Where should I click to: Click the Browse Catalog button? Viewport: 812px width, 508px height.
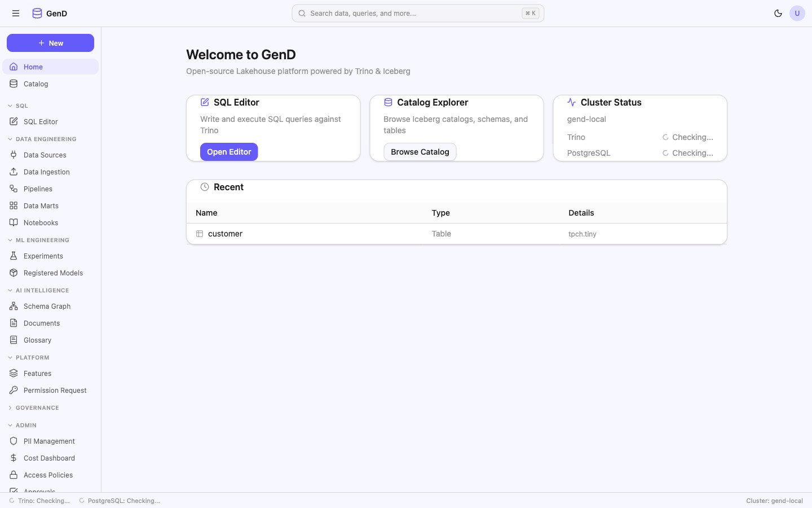420,152
